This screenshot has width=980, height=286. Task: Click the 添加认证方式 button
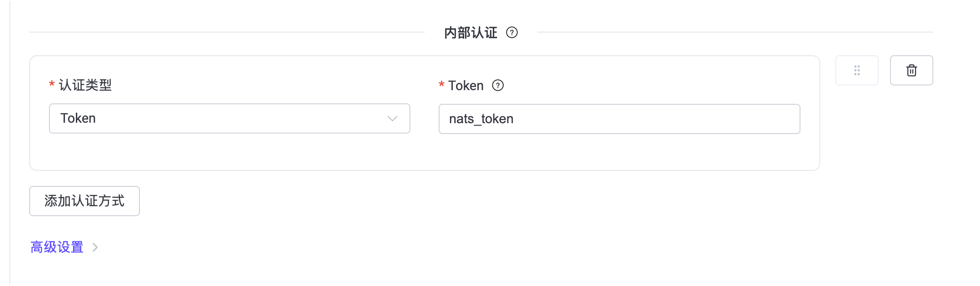point(84,201)
